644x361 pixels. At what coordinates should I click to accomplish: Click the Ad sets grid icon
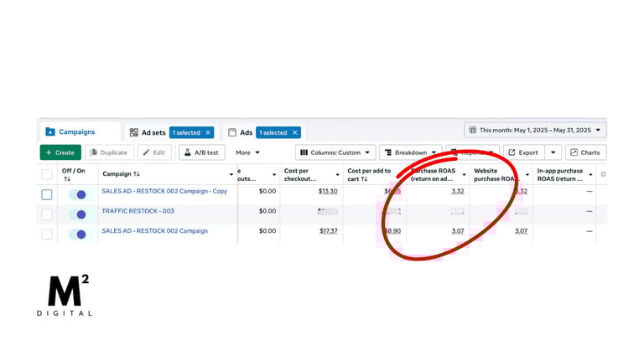(134, 132)
